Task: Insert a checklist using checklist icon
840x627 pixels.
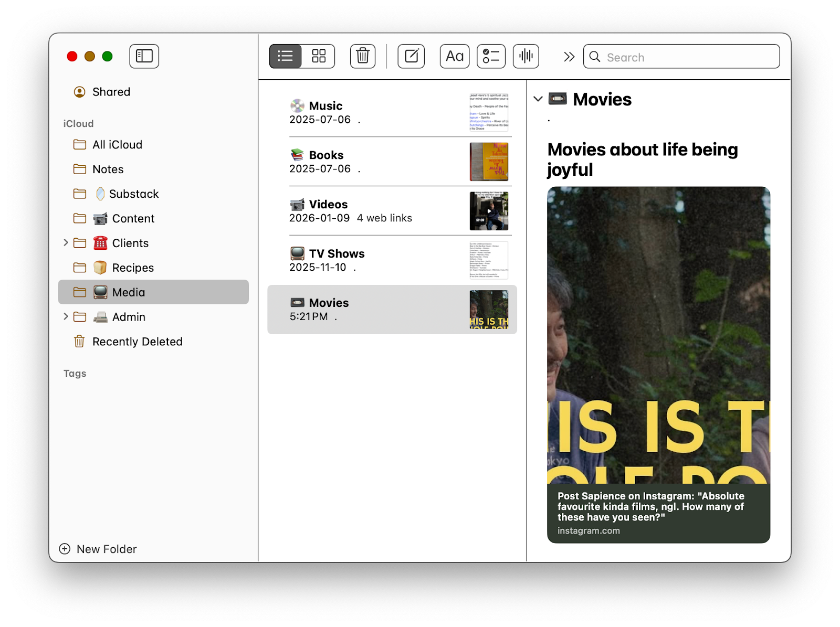Action: [491, 56]
